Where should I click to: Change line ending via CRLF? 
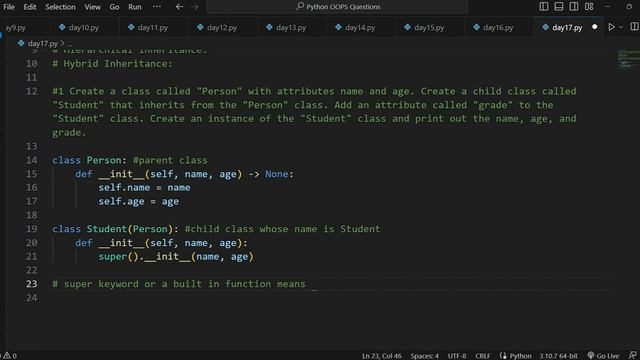pos(482,356)
